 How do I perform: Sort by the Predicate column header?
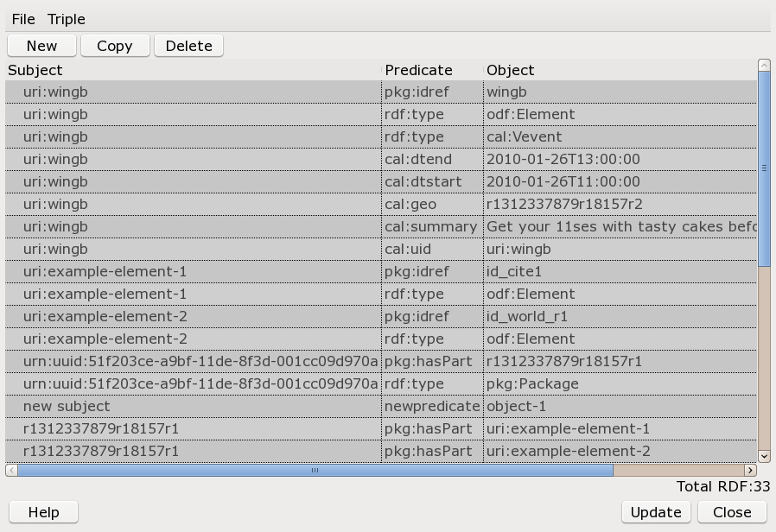421,70
